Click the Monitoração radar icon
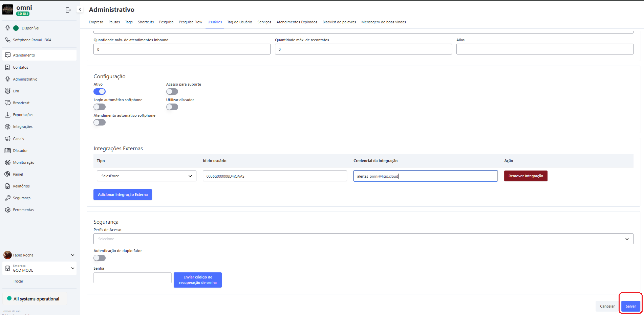This screenshot has width=644, height=315. coord(8,162)
